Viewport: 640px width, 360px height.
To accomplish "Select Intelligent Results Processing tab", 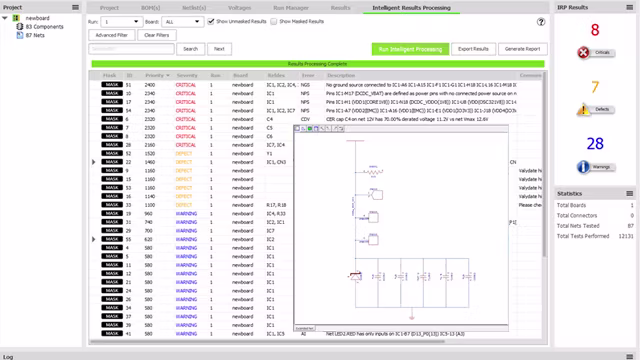I will [411, 8].
